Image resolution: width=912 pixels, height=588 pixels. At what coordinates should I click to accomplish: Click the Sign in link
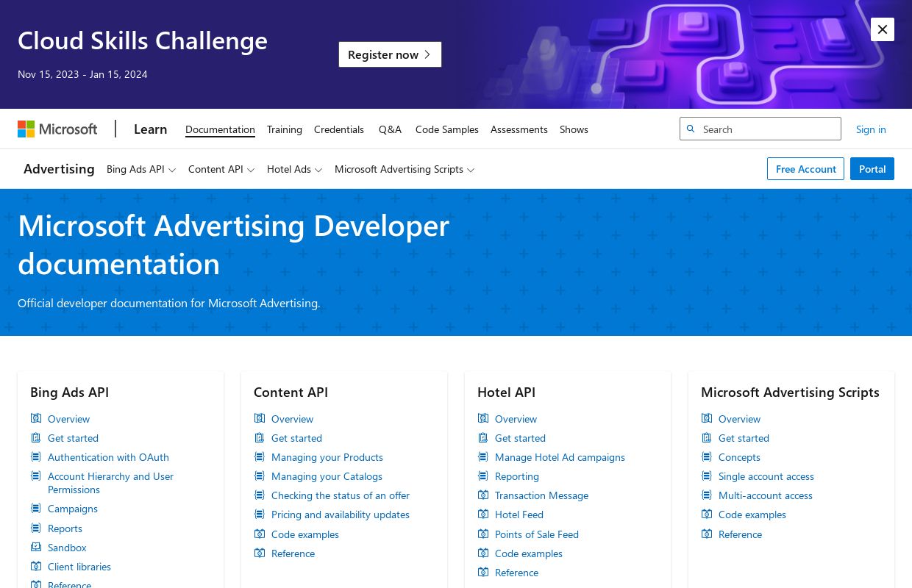pyautogui.click(x=871, y=129)
